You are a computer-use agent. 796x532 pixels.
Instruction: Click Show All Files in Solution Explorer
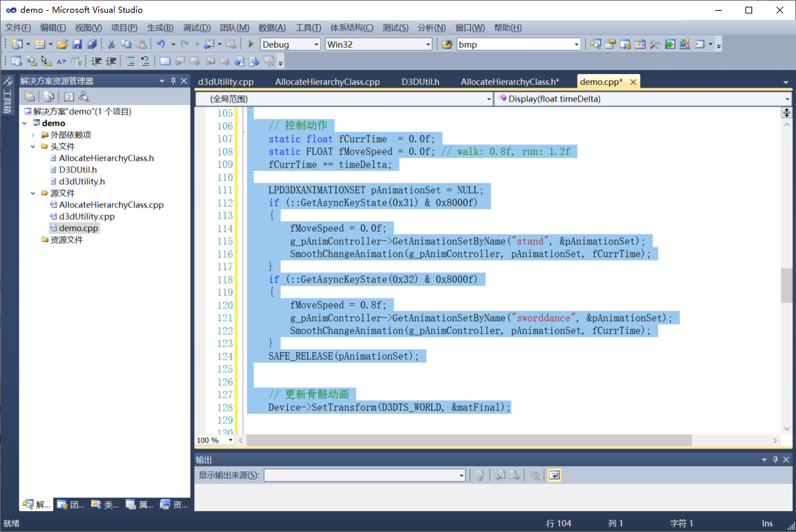pos(49,96)
